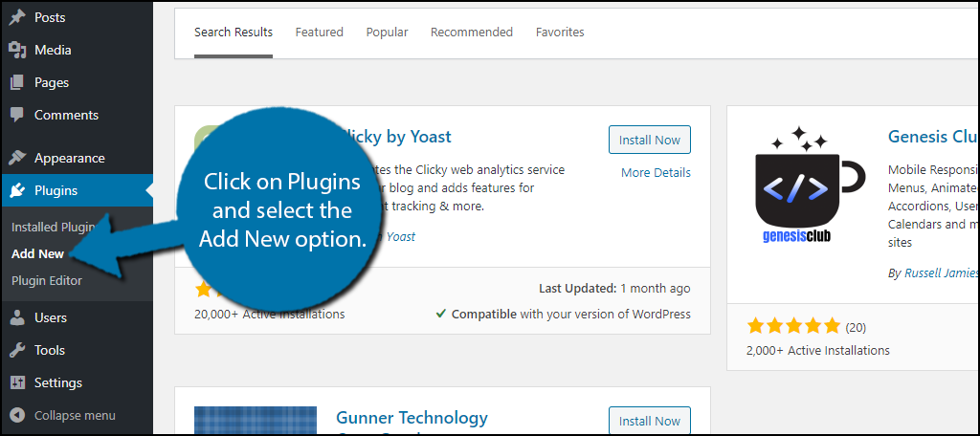The width and height of the screenshot is (980, 436).
Task: Click the Plugins plug icon
Action: click(17, 190)
